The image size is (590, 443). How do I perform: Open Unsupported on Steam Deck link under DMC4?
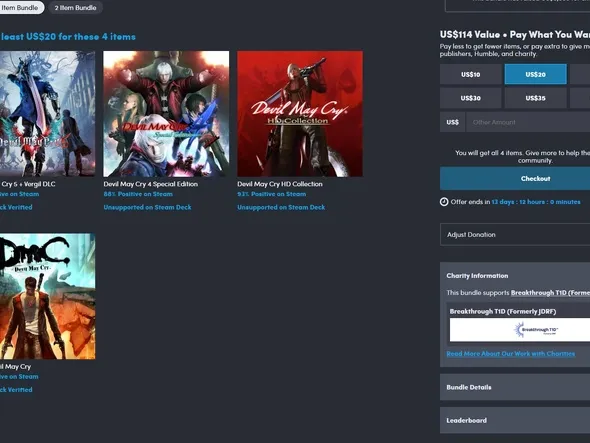148,207
